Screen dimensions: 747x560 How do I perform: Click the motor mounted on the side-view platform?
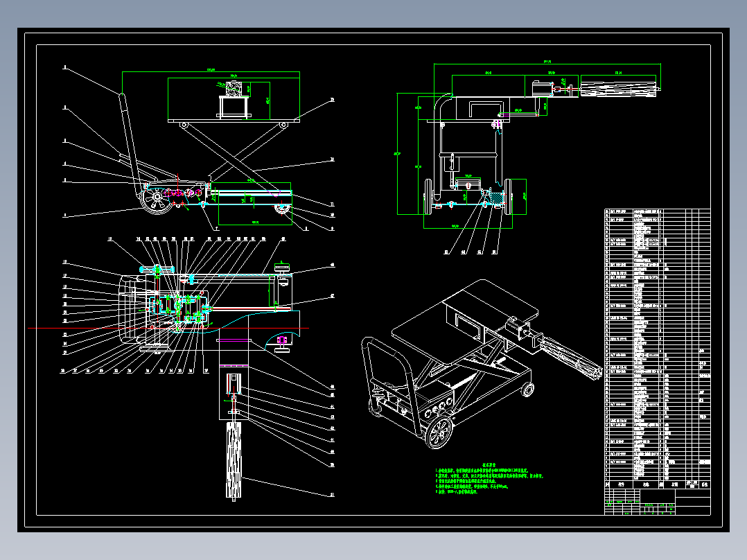point(234,89)
